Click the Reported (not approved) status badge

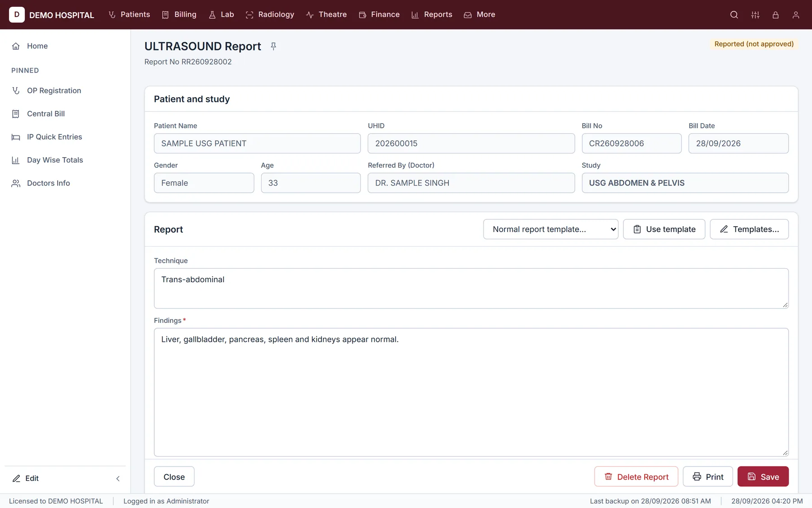click(x=754, y=44)
